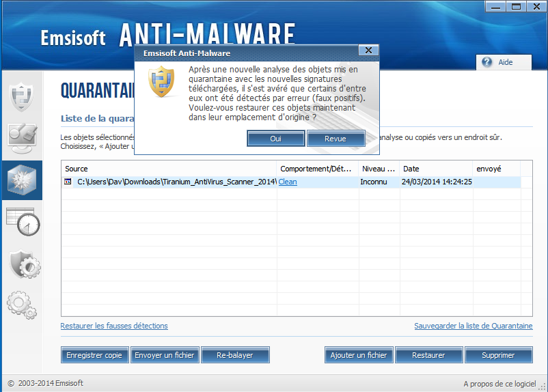This screenshot has width=548, height=392.
Task: Minimize the Emsisoft main window
Action: [495, 7]
